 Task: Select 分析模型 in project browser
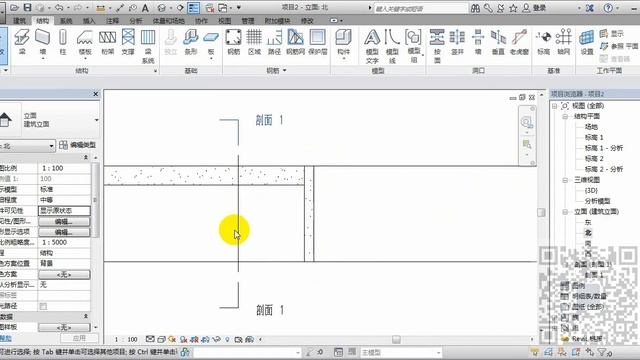point(598,201)
